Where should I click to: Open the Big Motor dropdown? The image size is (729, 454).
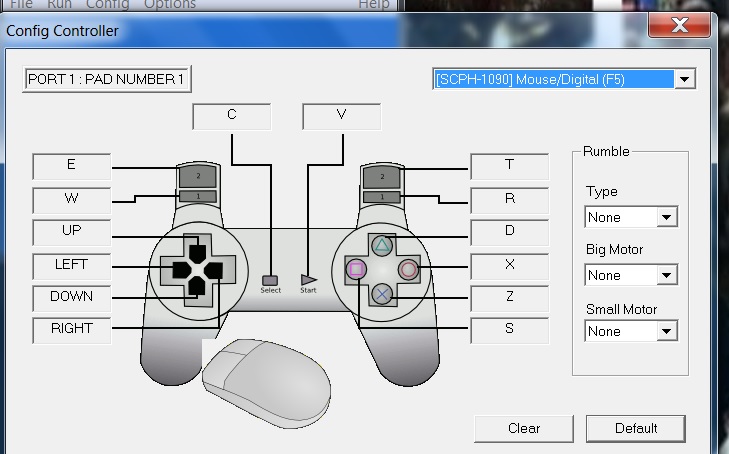667,275
